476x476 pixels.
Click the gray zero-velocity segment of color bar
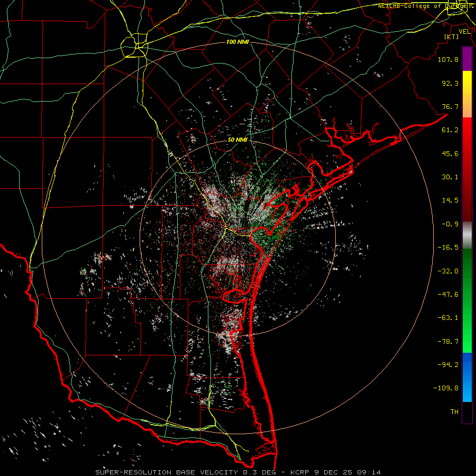tap(467, 235)
